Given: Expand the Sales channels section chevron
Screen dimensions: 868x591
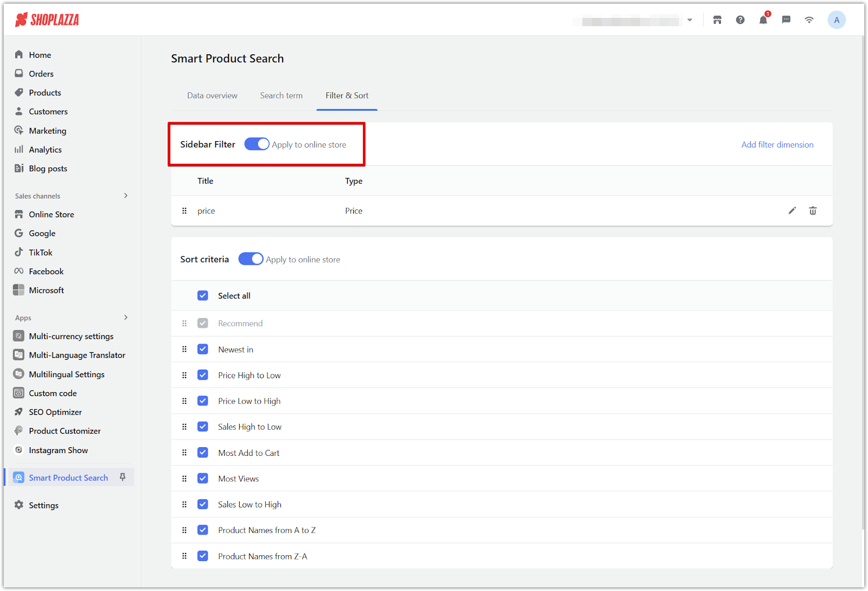Looking at the screenshot, I should (x=126, y=196).
